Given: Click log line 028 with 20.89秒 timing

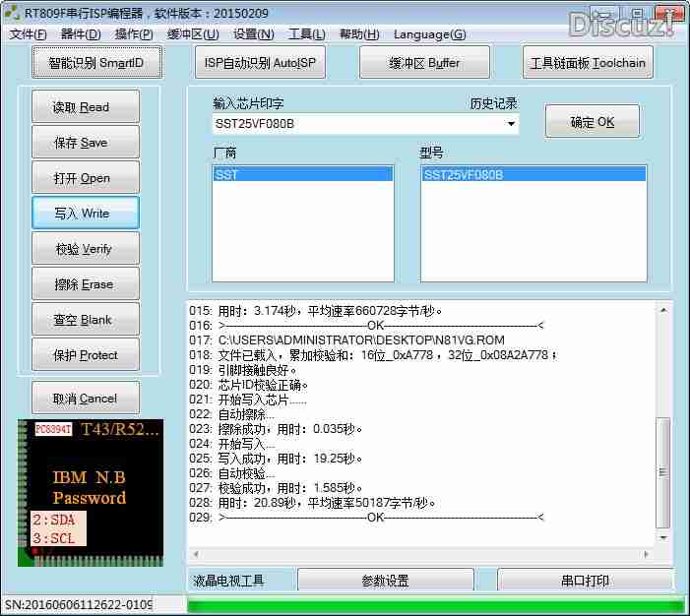Looking at the screenshot, I should point(312,503).
